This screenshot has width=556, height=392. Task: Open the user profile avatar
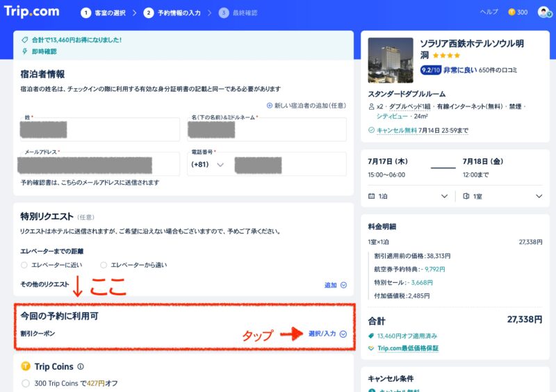pos(544,12)
